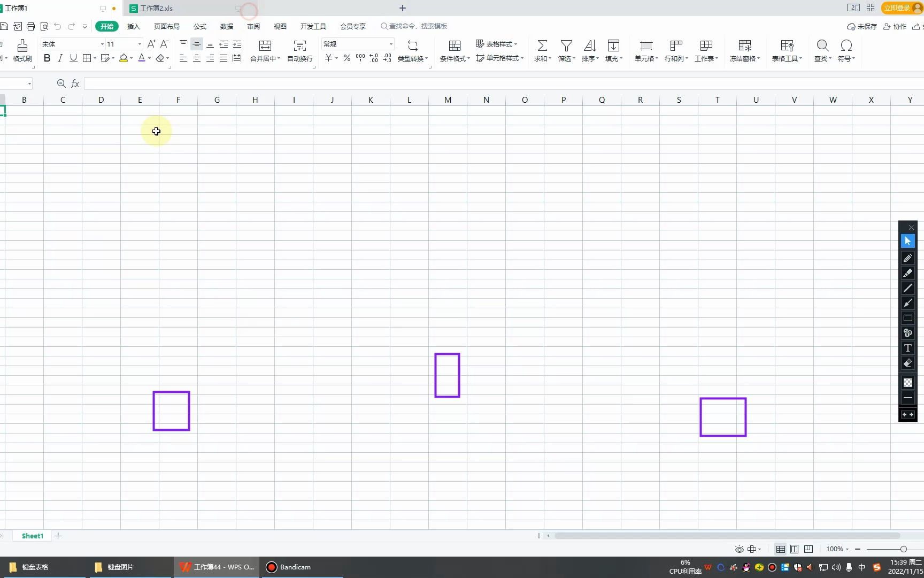This screenshot has width=924, height=578.
Task: Open the Table Style (表格样式) dropdown
Action: click(x=496, y=44)
